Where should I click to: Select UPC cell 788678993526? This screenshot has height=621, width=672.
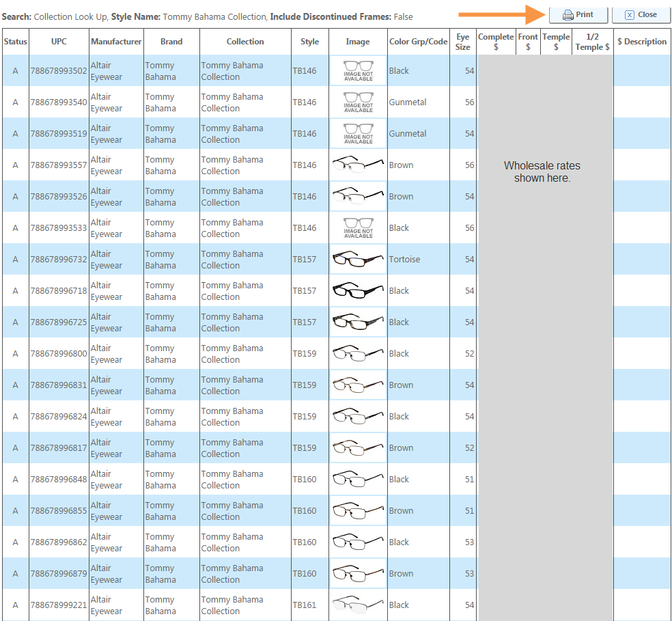pyautogui.click(x=59, y=197)
